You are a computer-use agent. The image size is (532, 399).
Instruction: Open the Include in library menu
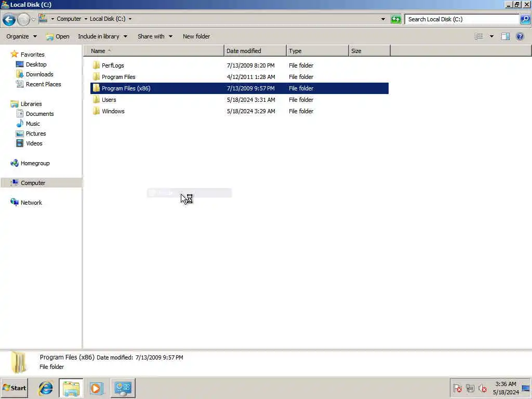[x=102, y=36]
